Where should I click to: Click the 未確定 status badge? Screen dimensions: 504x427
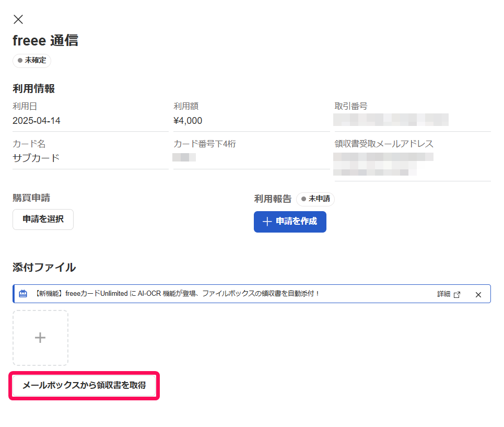(x=32, y=61)
